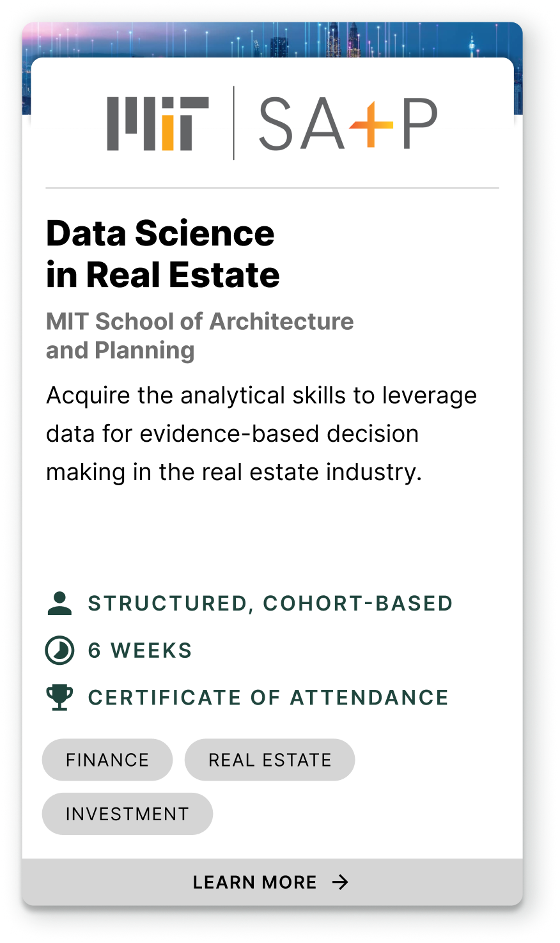
Task: Select the Real Estate tag
Action: point(270,760)
